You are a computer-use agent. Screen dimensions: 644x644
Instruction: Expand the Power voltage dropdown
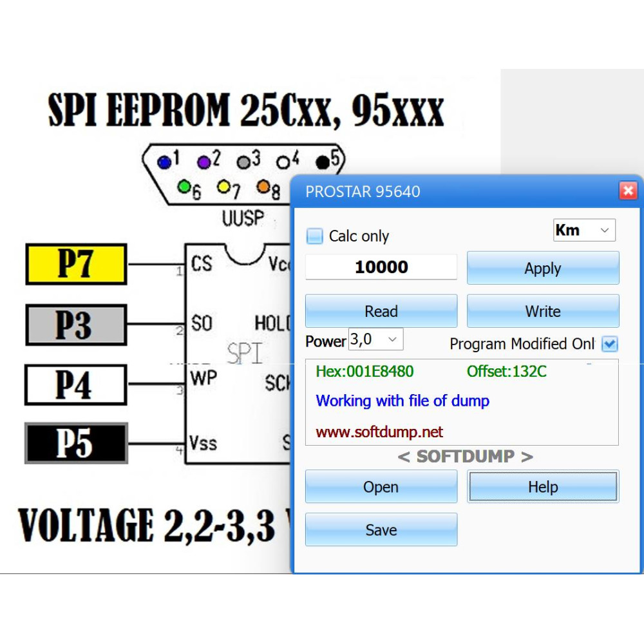(x=376, y=339)
